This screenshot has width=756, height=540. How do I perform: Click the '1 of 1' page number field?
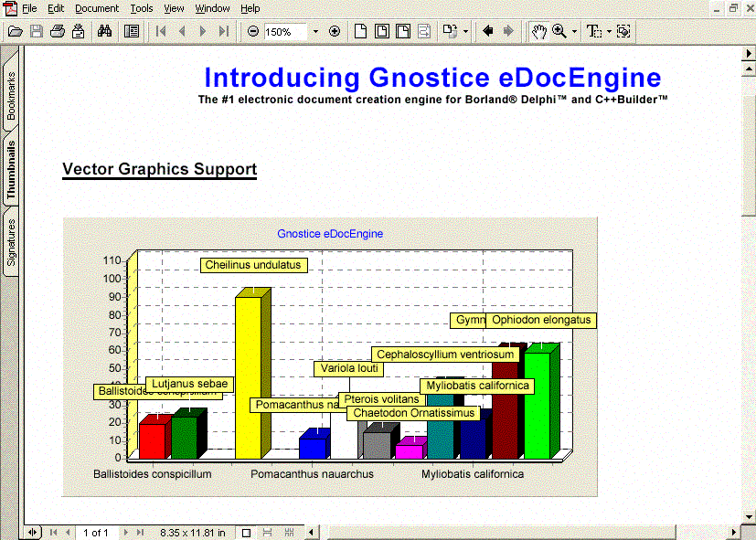coord(96,532)
